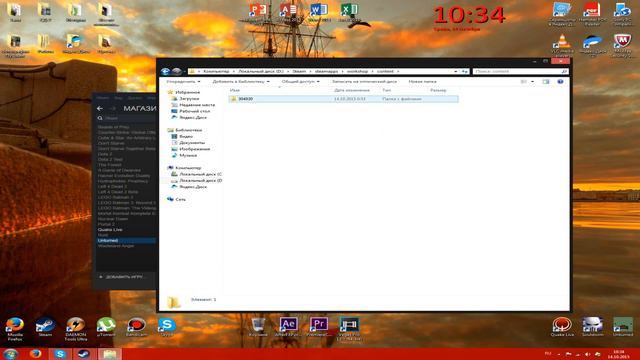
Task: Launch Adobe Premiere desktop shortcut
Action: 319,327
